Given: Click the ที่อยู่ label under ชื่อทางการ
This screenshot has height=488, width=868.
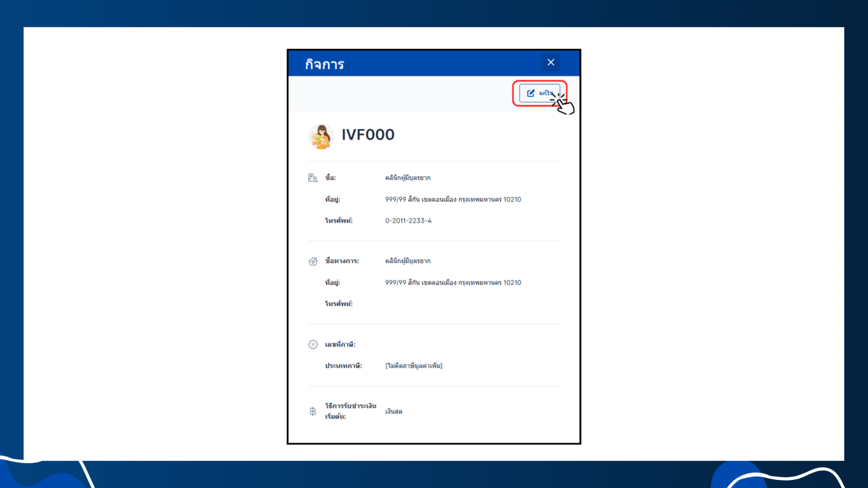Looking at the screenshot, I should pos(332,283).
